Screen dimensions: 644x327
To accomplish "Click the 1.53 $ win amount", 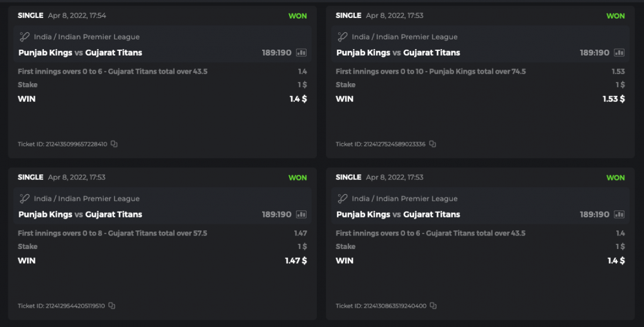I will click(614, 99).
